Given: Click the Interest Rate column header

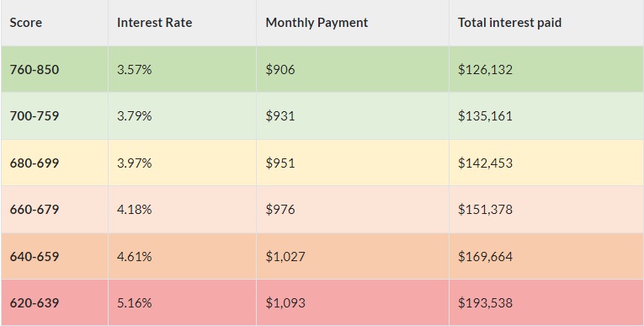Looking at the screenshot, I should coord(182,23).
